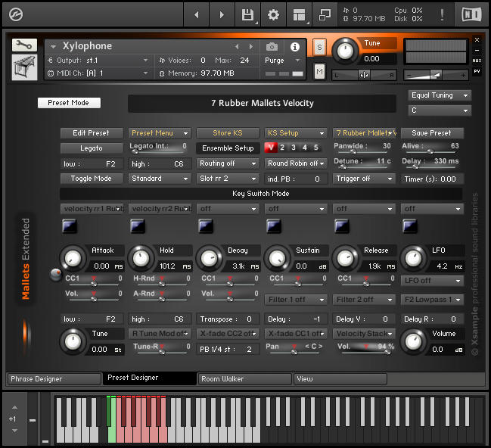
Task: Adjust the instrument volume slider in header
Action: 436,75
